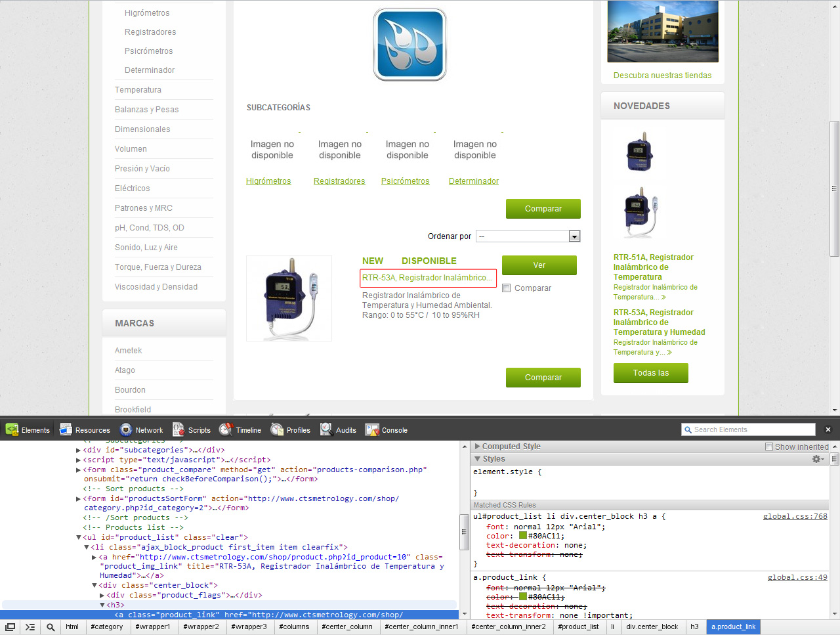
Task: Expand the form class="product_compare" node
Action: (x=79, y=470)
